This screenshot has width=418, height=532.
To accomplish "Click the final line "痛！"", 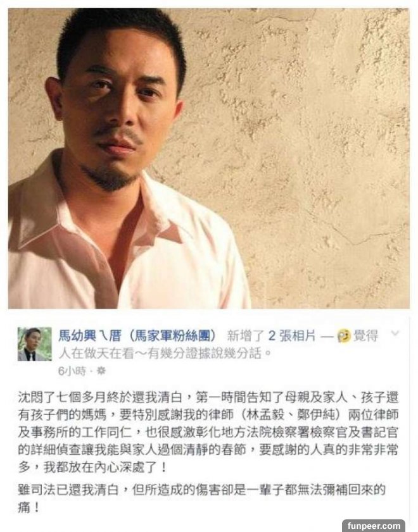I will (x=28, y=507).
